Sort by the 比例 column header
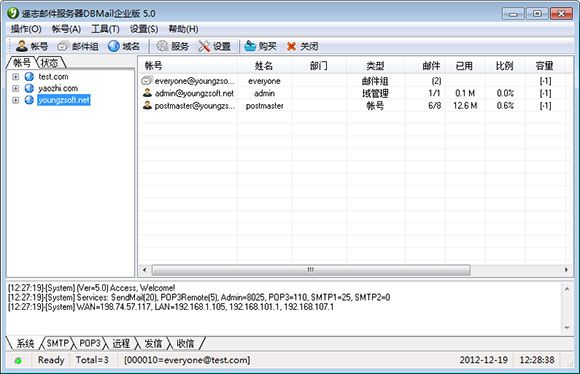Screen dimensions: 580x374 pos(505,66)
